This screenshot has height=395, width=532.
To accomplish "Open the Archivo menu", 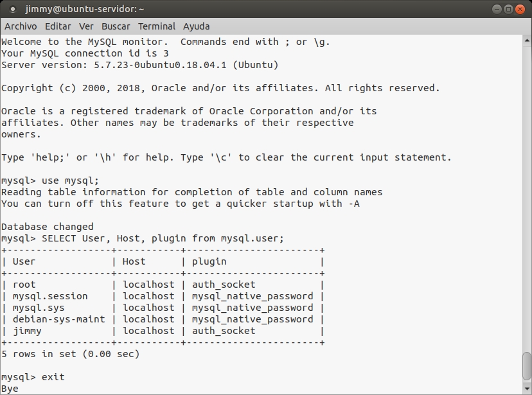I will click(21, 26).
